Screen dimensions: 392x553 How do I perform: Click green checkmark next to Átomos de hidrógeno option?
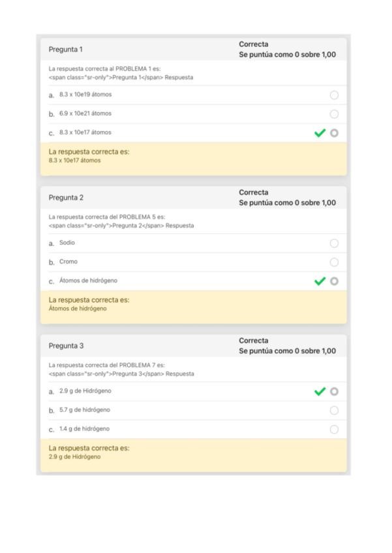pos(320,281)
